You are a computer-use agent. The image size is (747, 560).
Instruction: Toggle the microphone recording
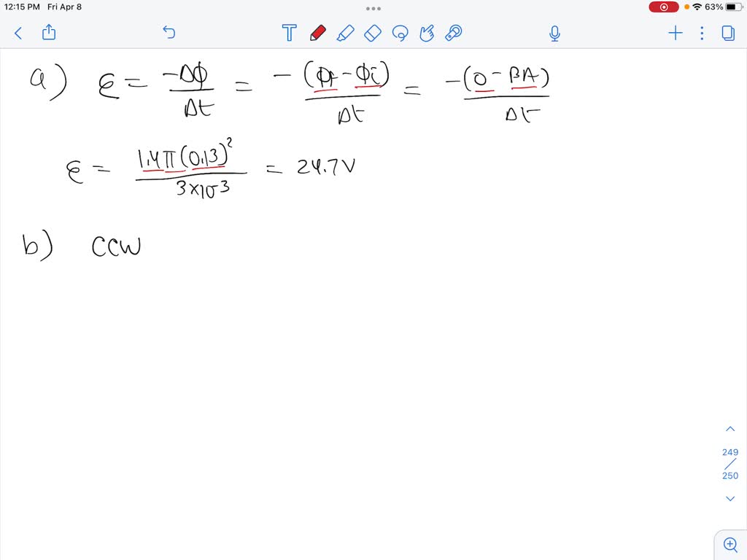point(554,33)
